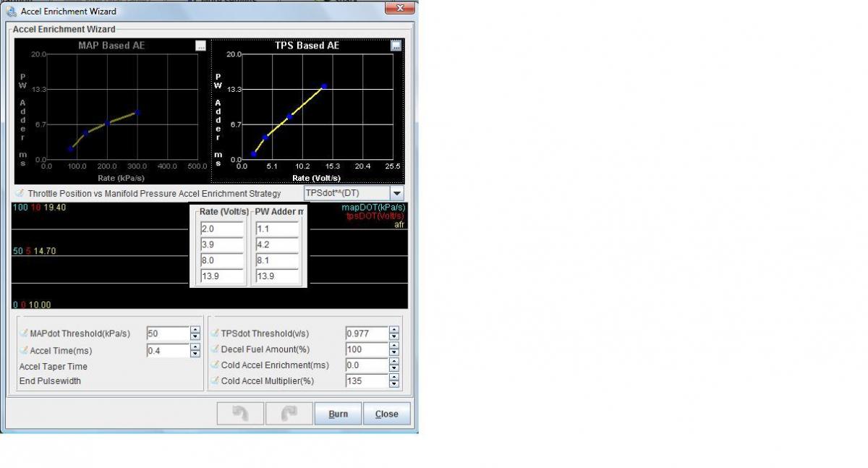Increase the Accel Time value with up arrow
Image resolution: width=868 pixels, height=468 pixels.
195,346
